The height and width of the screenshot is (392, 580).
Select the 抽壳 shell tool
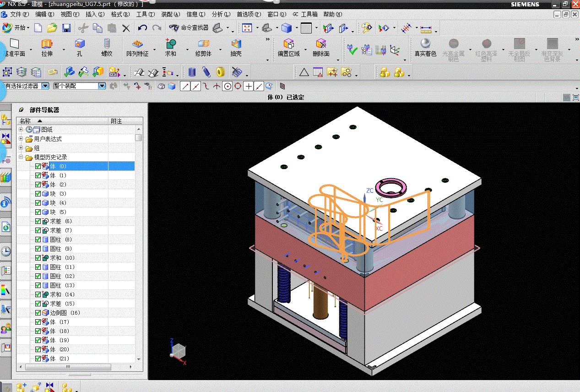pos(236,48)
